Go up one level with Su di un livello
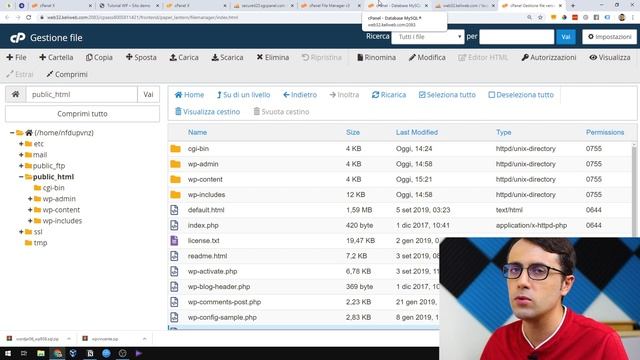The height and width of the screenshot is (360, 640). click(243, 95)
